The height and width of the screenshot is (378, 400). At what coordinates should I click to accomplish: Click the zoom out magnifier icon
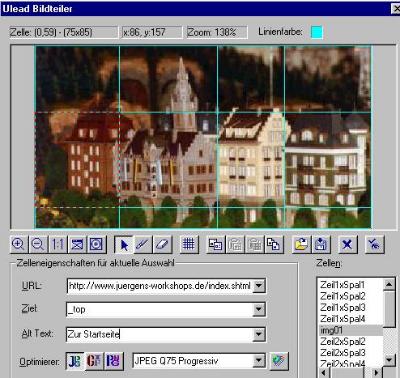(38, 245)
